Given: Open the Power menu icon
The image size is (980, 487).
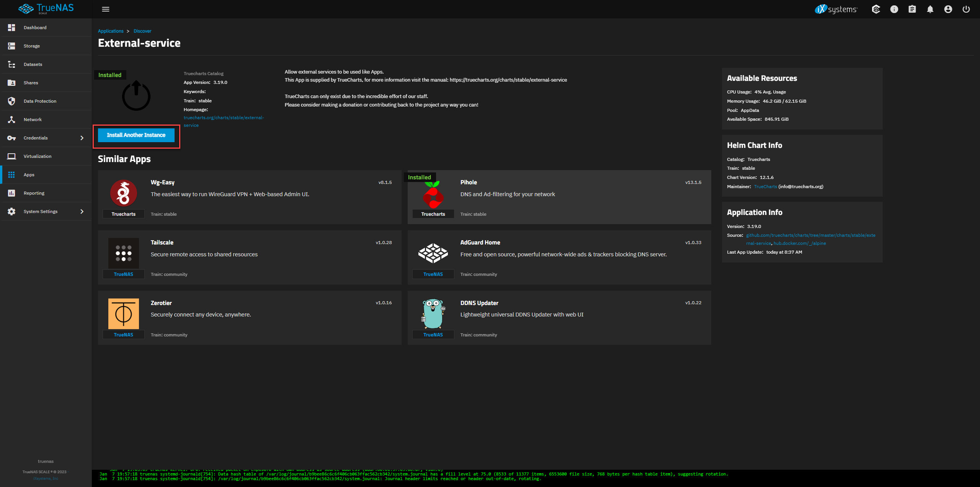Looking at the screenshot, I should point(966,9).
